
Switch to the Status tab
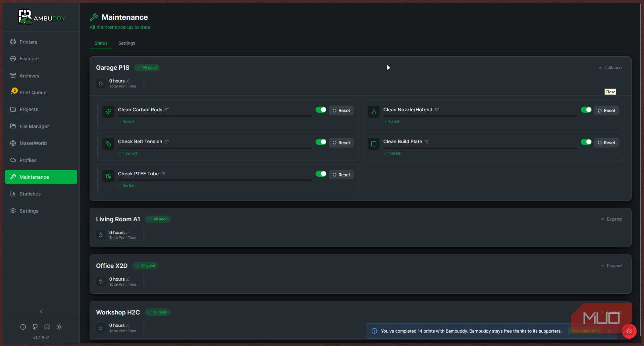(x=101, y=43)
